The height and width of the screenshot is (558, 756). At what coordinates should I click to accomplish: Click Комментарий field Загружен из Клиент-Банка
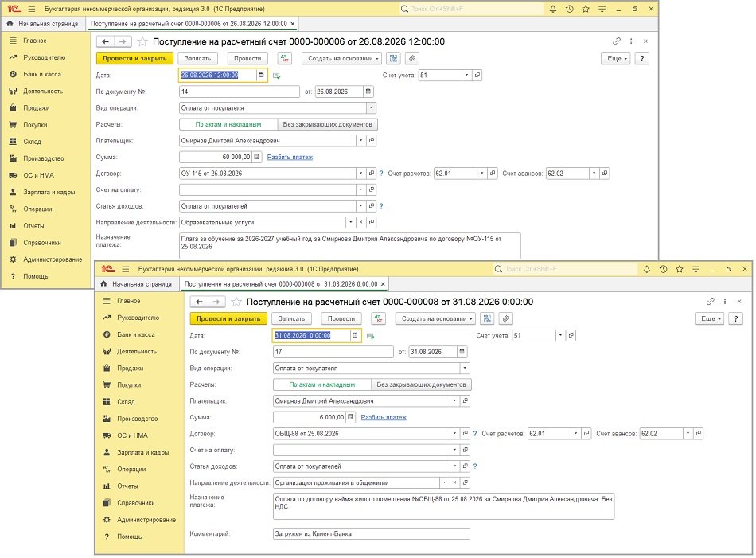372,534
